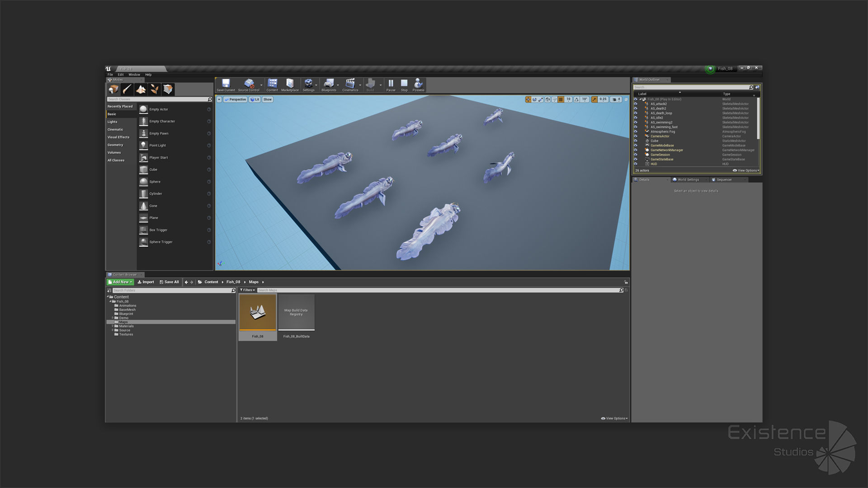The width and height of the screenshot is (868, 488).
Task: Click the Import button in Content Browser
Action: pyautogui.click(x=146, y=282)
